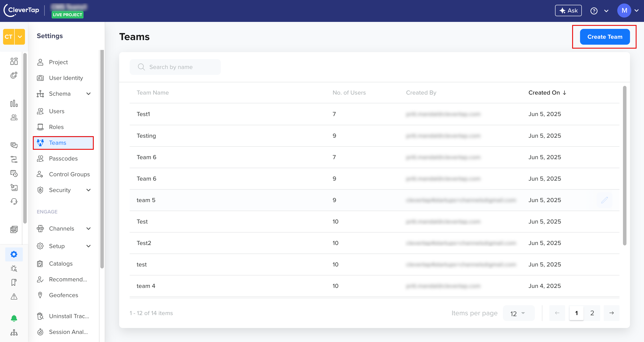Click the bookmark icon in the lower sidebar
The width and height of the screenshot is (644, 342).
(x=14, y=282)
